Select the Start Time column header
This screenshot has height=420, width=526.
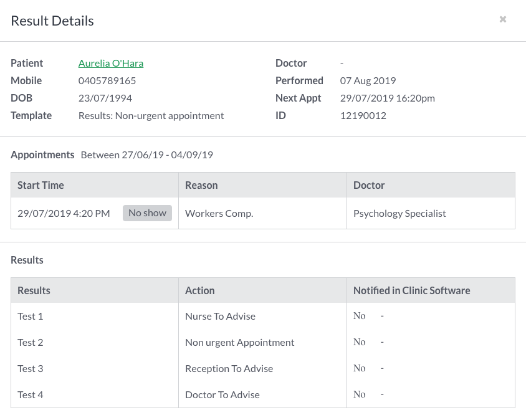pyautogui.click(x=95, y=185)
